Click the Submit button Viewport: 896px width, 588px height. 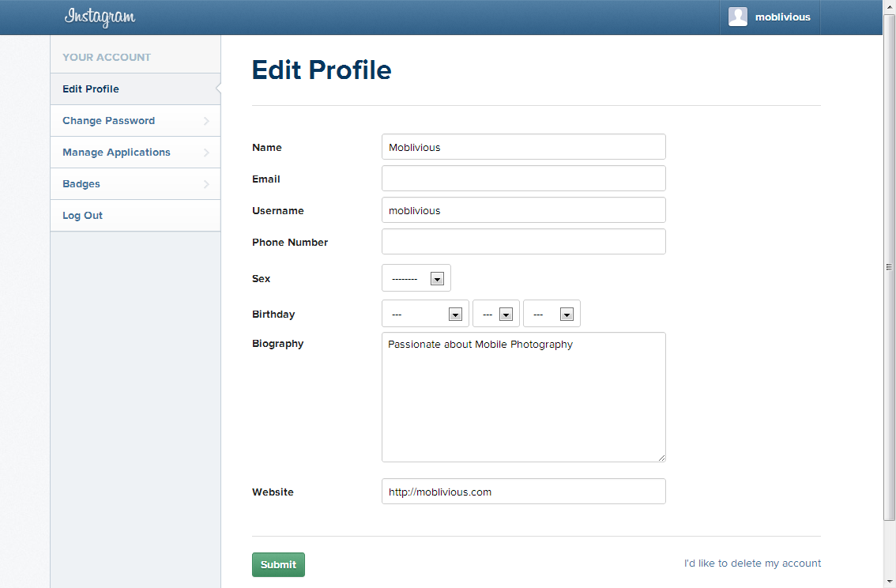[x=278, y=564]
